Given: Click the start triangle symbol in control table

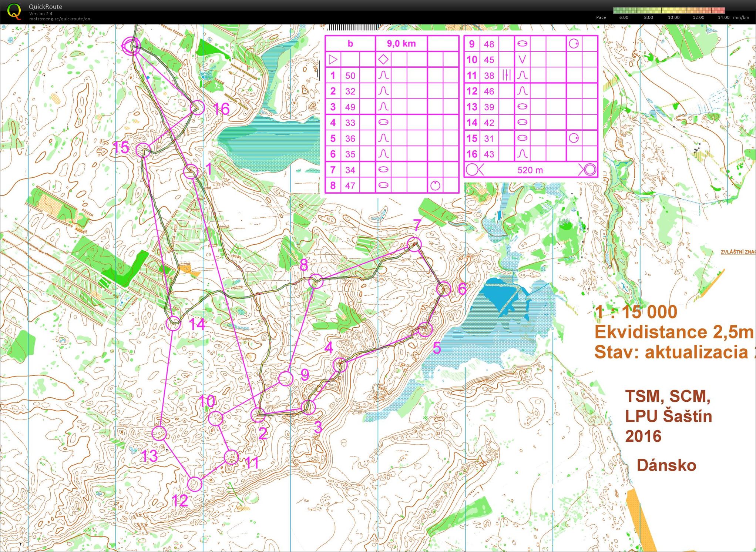Looking at the screenshot, I should [333, 59].
